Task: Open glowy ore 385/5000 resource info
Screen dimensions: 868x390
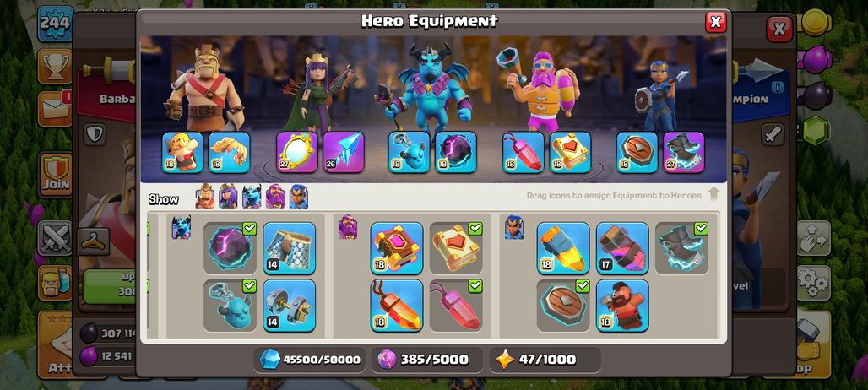Action: pos(426,360)
